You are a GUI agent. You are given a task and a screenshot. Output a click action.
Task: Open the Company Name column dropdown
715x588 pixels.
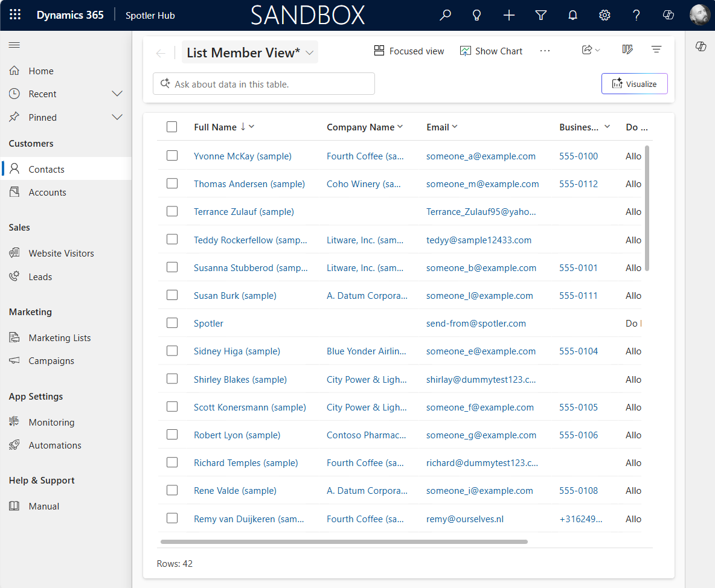click(400, 127)
